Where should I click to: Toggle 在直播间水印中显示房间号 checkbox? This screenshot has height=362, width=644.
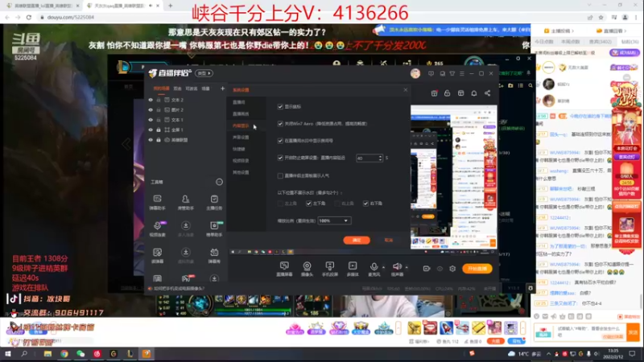pyautogui.click(x=280, y=140)
